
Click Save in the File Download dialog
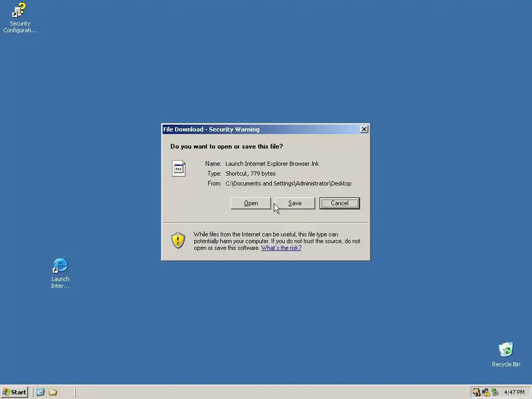(x=295, y=203)
